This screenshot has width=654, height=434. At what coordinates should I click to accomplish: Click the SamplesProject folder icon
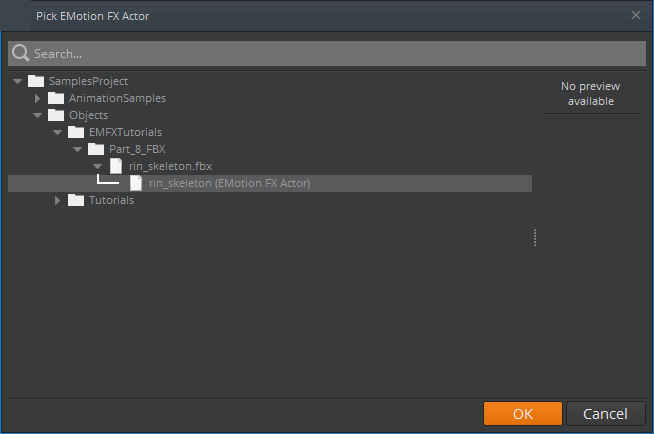pos(36,81)
